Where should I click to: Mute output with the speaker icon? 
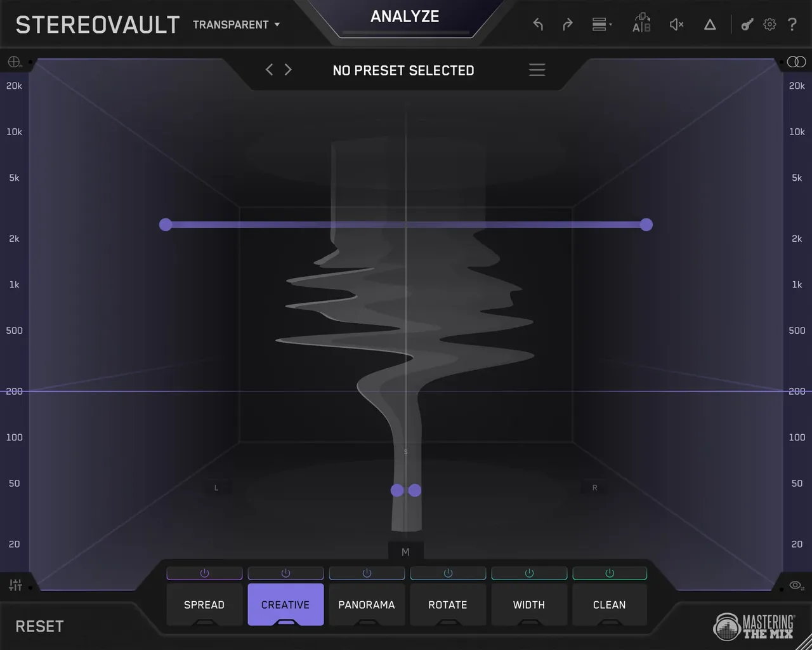(676, 25)
